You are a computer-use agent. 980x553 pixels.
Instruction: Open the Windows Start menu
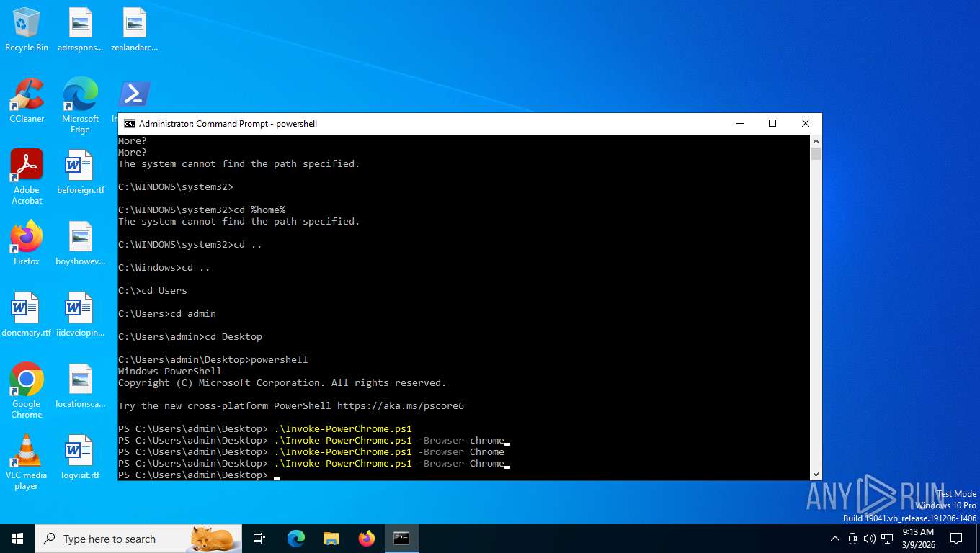point(17,539)
